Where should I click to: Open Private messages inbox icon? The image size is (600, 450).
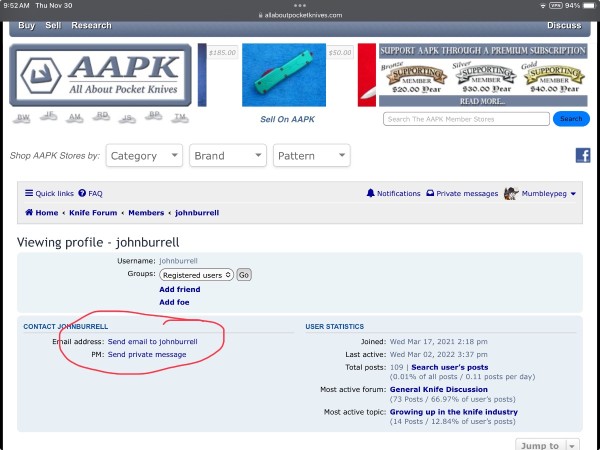point(430,193)
